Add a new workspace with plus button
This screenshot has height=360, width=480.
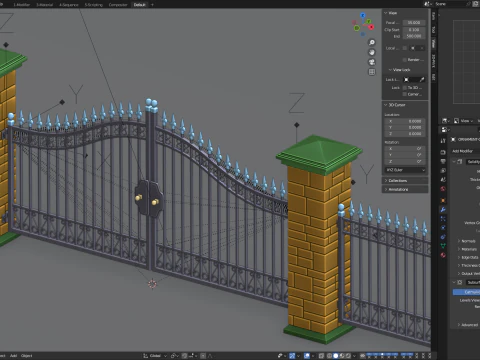point(152,5)
